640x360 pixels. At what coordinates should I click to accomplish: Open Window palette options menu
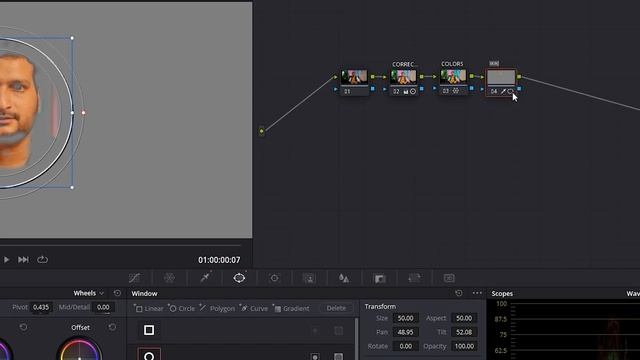(x=477, y=293)
